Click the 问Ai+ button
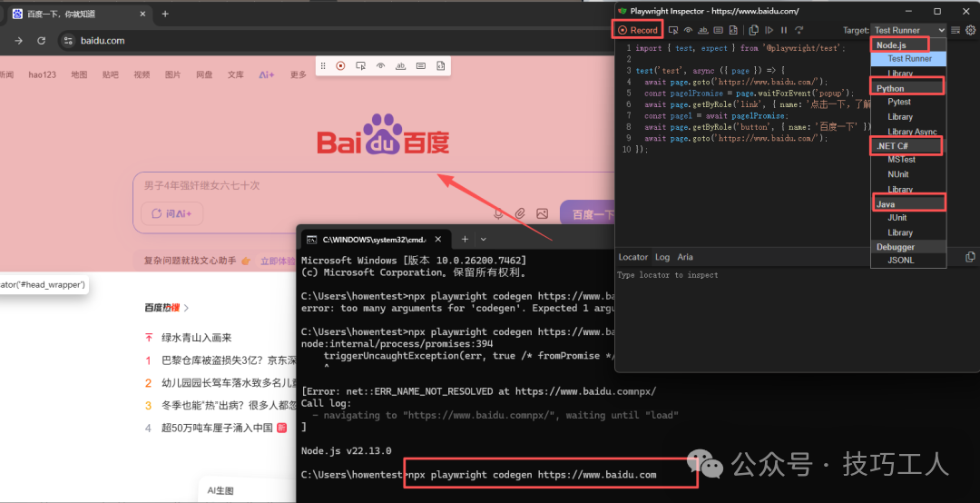This screenshot has width=980, height=503. coord(171,213)
